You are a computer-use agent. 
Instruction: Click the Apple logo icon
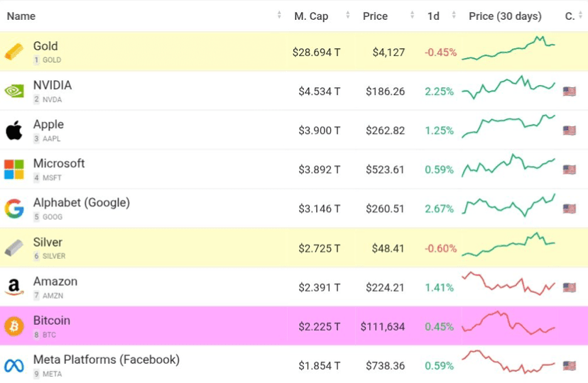[13, 131]
